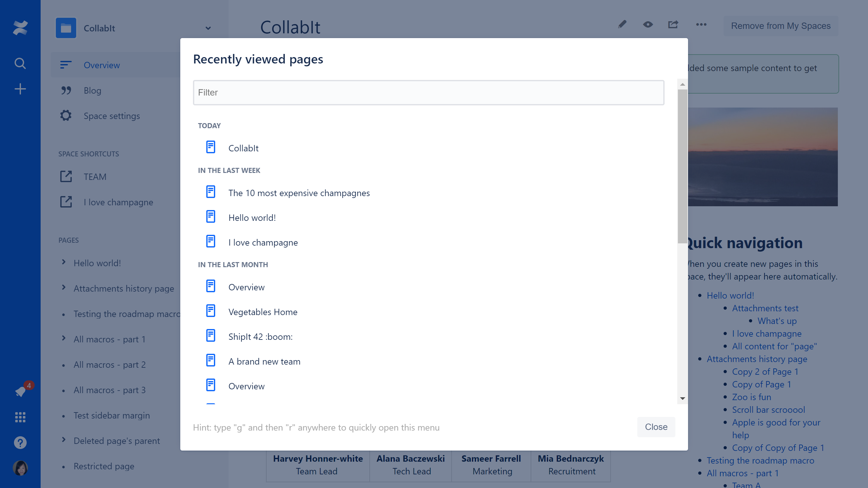Expand the CollabIt space dropdown chevron

(208, 28)
